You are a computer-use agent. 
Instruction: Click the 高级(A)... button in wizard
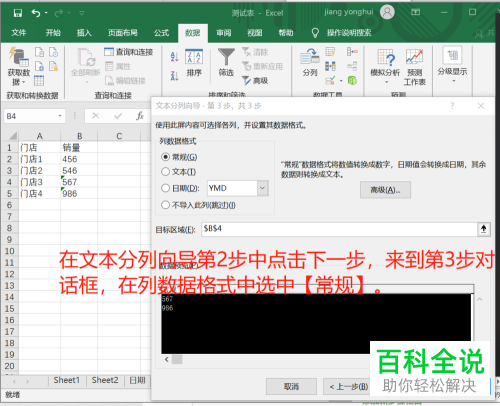[x=385, y=190]
